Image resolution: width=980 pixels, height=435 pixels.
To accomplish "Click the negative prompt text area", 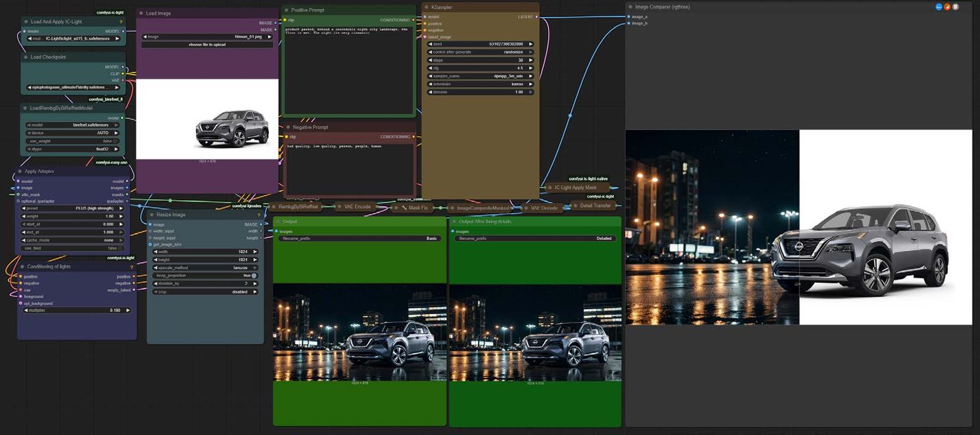I will pos(351,169).
